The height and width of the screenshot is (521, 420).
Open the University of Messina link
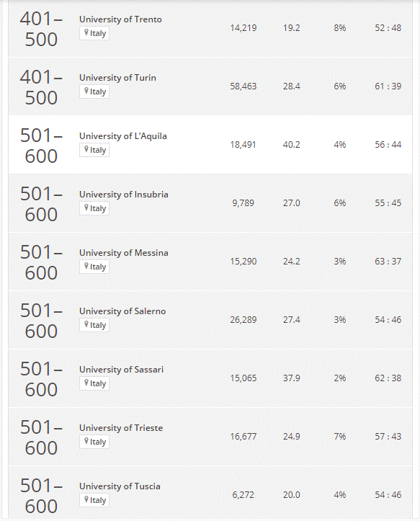click(x=124, y=253)
